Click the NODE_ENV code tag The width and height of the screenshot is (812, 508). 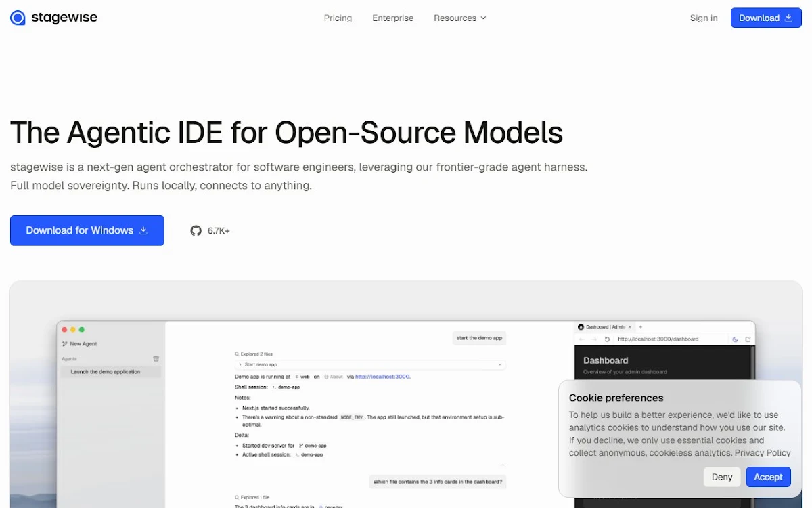pyautogui.click(x=352, y=418)
